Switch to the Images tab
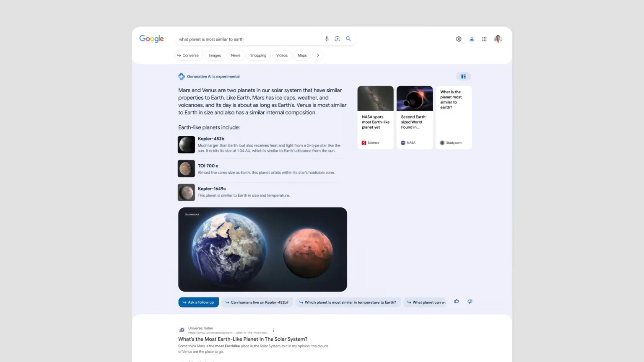 [215, 55]
